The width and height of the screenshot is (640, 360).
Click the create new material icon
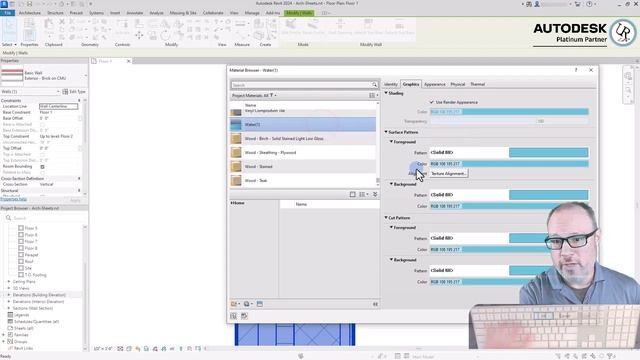[248, 304]
